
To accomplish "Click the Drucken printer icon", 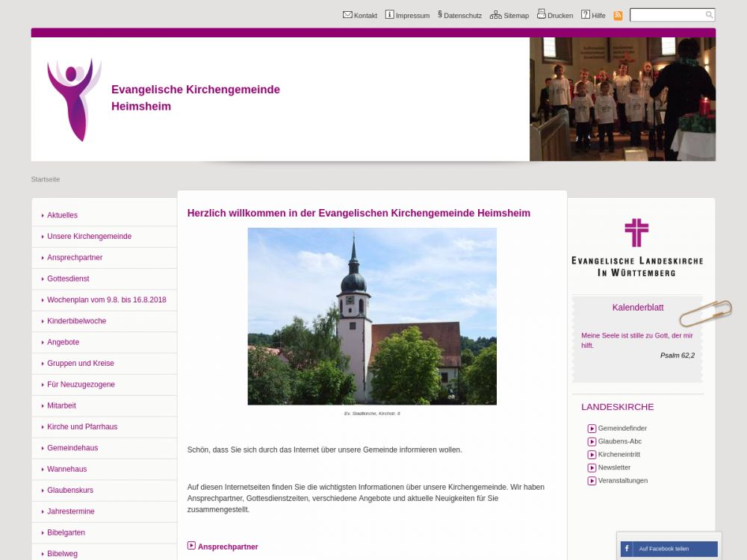I will (542, 14).
